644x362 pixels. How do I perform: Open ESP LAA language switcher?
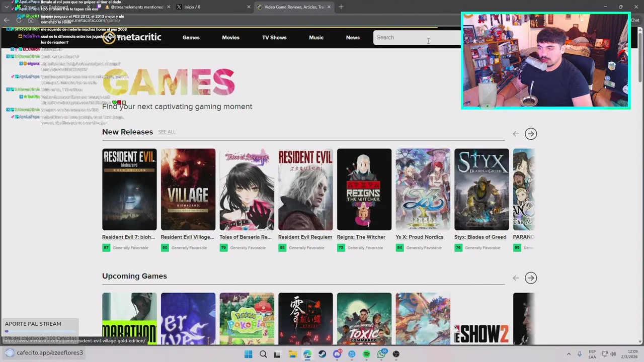[x=592, y=354]
